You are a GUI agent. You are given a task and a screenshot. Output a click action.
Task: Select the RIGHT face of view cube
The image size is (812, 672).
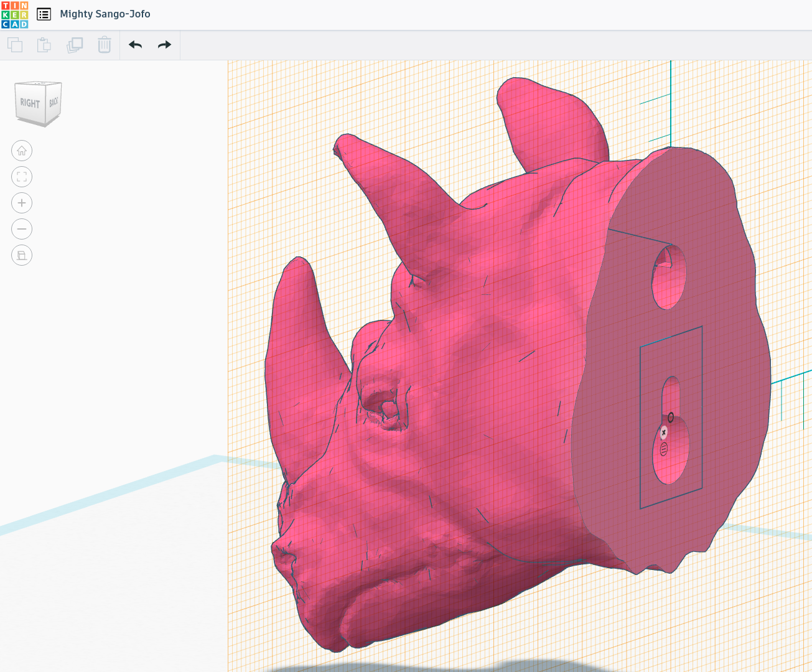tap(30, 103)
